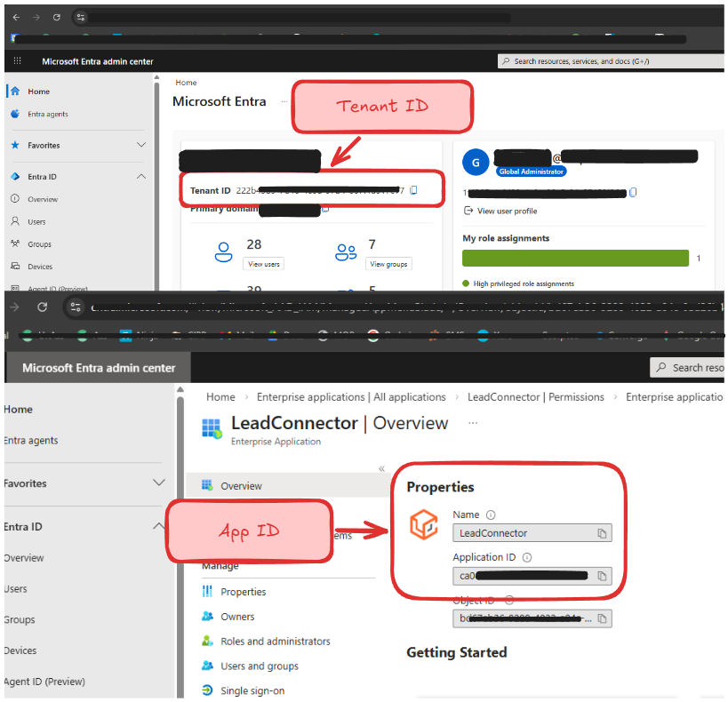The image size is (728, 702).
Task: Click the View users button
Action: coord(263,264)
